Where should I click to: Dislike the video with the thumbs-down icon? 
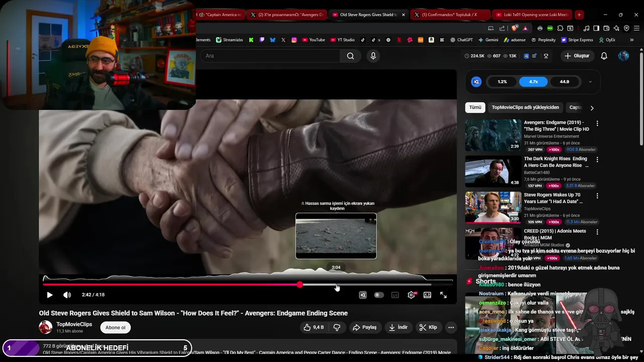(x=337, y=327)
